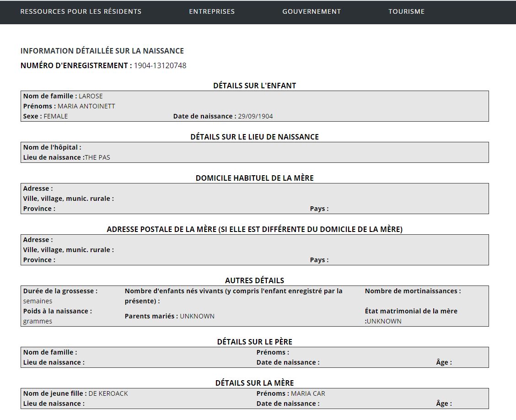Click the birth date 29/09/1904
Viewport: 516px width, 420px height.
(255, 116)
